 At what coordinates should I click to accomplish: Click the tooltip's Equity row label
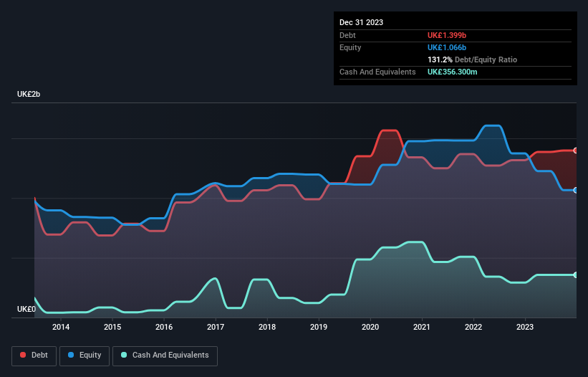350,47
